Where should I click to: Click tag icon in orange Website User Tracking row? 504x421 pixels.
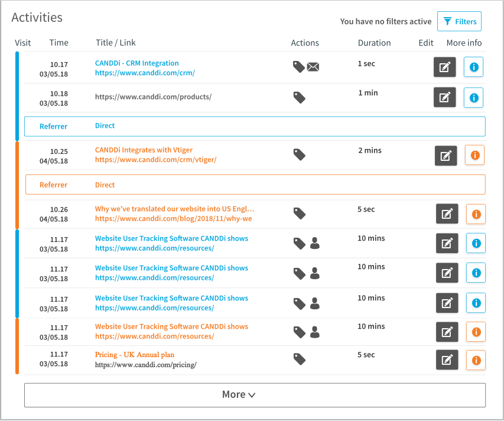tap(299, 332)
